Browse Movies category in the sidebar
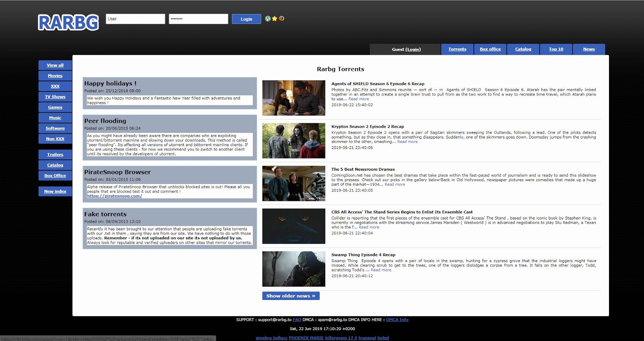 point(55,76)
